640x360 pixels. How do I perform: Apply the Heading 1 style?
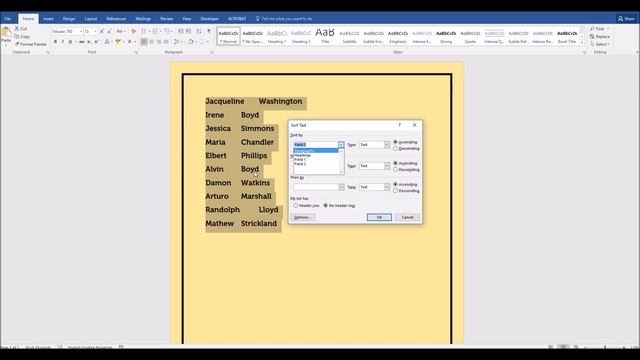tap(277, 36)
